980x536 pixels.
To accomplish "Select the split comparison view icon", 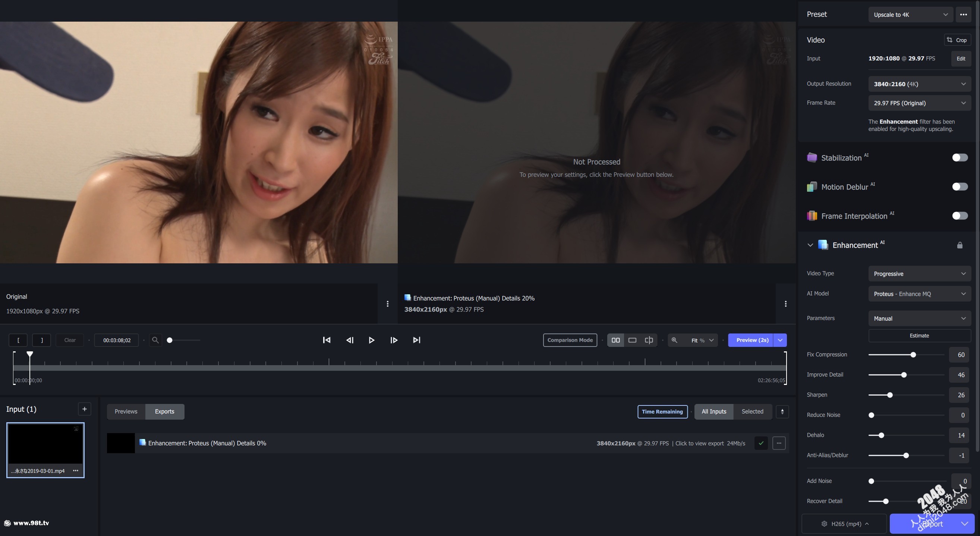I will point(649,340).
